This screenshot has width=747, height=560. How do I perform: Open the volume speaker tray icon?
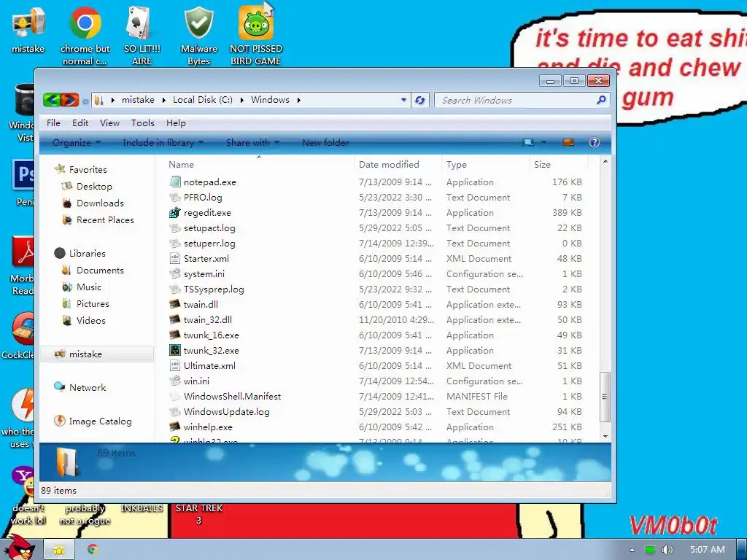tap(667, 550)
